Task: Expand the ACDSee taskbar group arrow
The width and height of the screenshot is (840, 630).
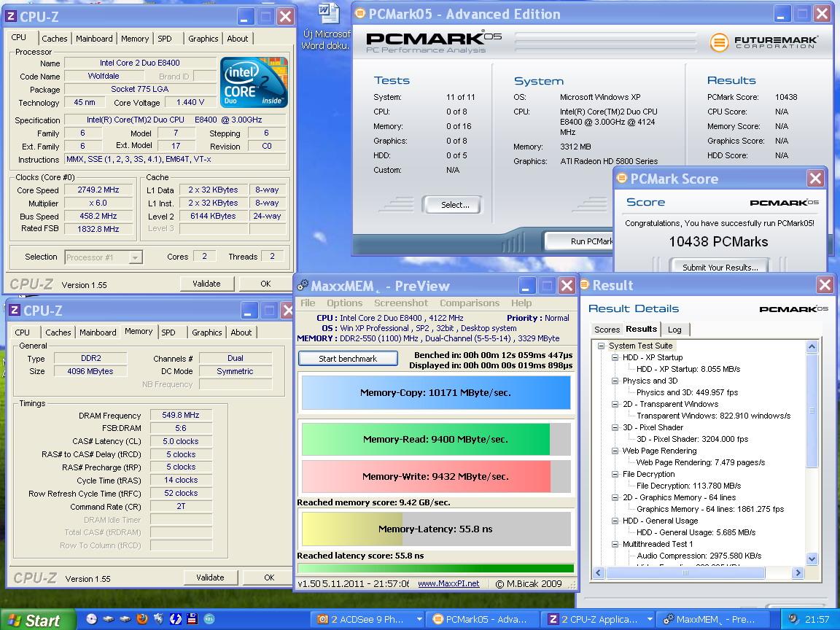Action: tap(419, 619)
